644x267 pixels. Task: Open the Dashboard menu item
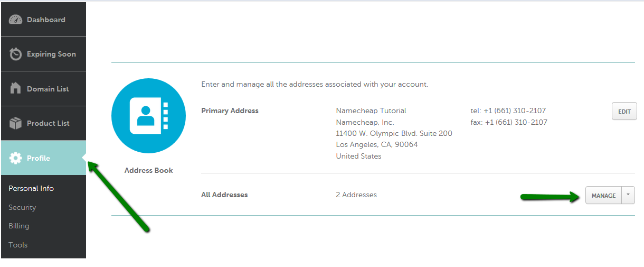[x=43, y=20]
